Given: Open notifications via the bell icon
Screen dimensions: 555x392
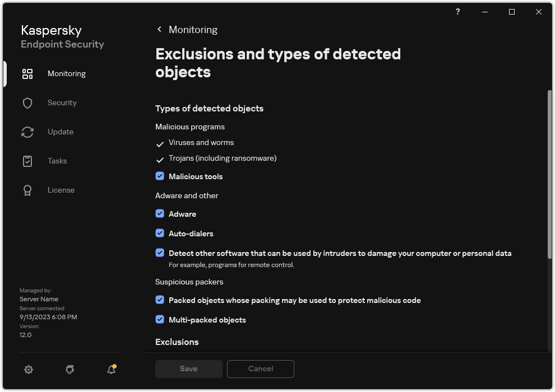Looking at the screenshot, I should [110, 370].
